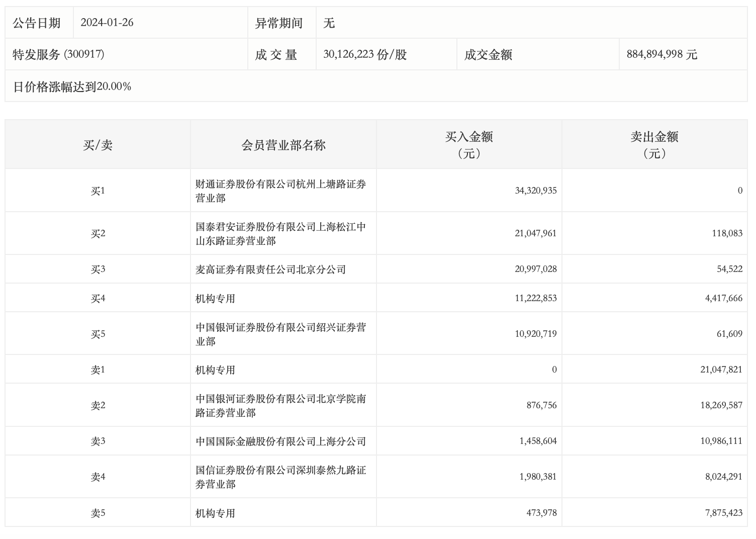Select 财通证券 杭州上塘路证券营业部 branch name
Image resolution: width=756 pixels, height=539 pixels.
[280, 191]
